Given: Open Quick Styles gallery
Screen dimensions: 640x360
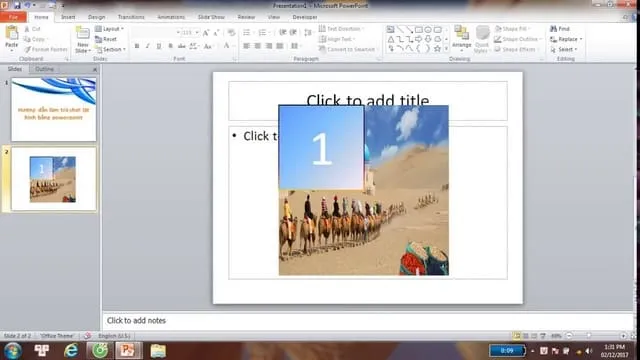Looking at the screenshot, I should [482, 39].
